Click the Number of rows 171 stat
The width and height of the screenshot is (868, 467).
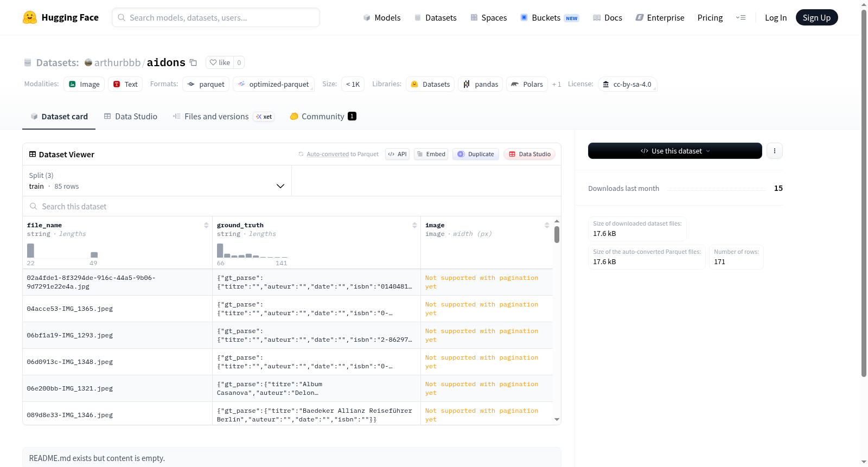736,257
